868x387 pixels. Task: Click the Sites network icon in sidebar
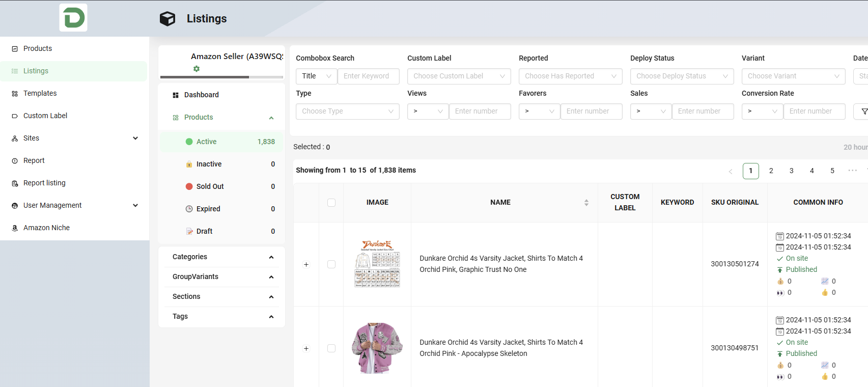[15, 139]
